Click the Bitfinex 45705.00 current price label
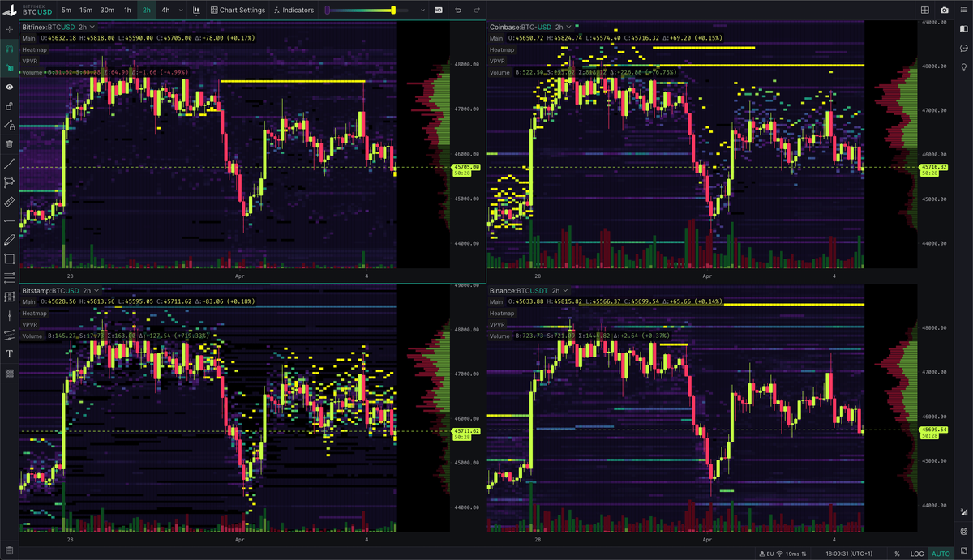The width and height of the screenshot is (973, 560). tap(465, 167)
